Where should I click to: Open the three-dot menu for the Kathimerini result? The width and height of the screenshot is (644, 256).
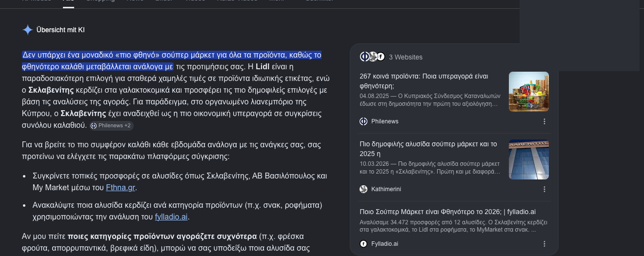544,189
